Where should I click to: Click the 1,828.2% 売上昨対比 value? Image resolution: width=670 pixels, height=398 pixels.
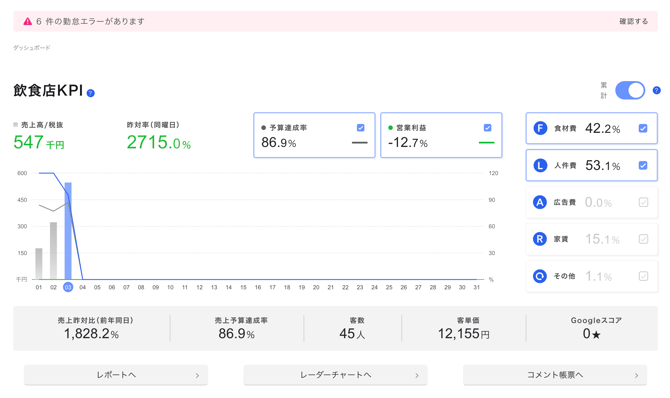point(91,333)
